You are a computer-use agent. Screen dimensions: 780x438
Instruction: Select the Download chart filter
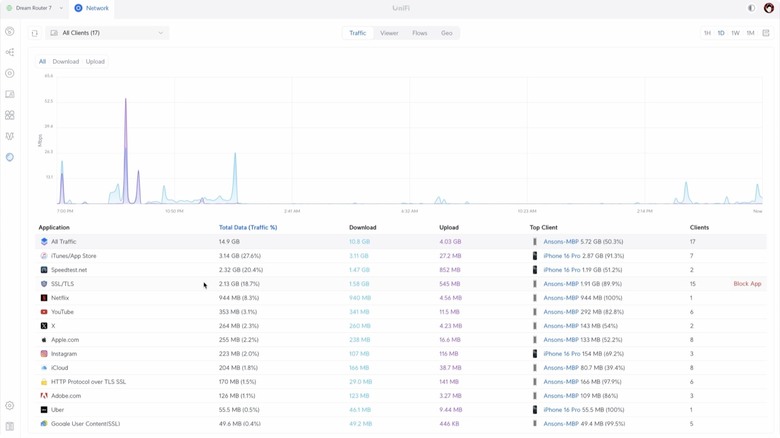click(x=66, y=62)
